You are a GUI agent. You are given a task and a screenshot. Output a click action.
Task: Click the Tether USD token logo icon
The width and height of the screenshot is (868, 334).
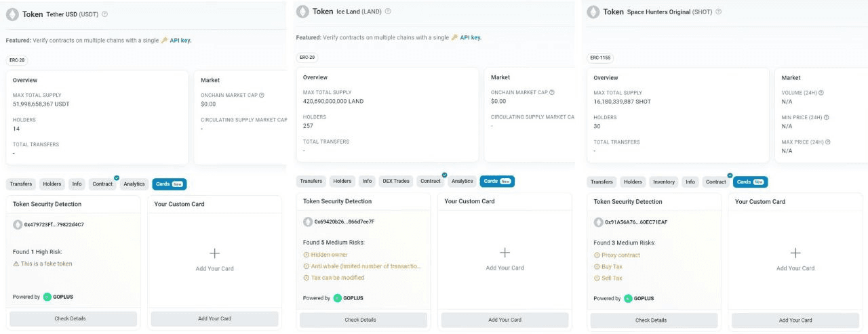12,14
